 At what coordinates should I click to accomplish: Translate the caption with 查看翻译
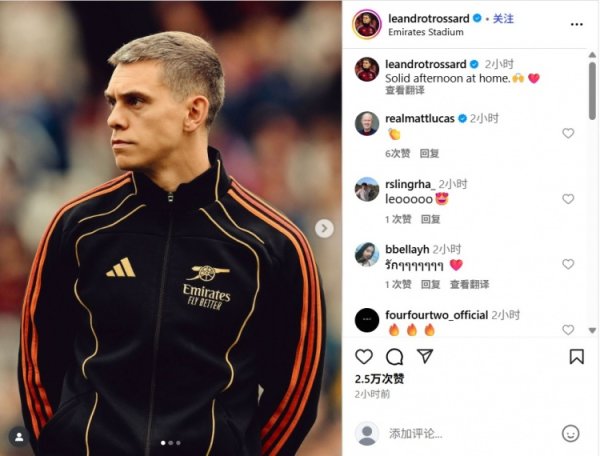pos(405,90)
